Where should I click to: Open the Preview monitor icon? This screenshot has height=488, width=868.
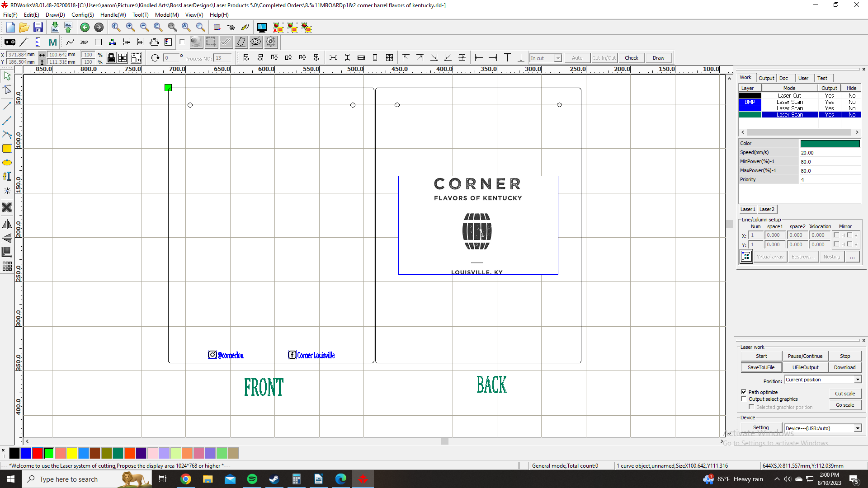(261, 28)
